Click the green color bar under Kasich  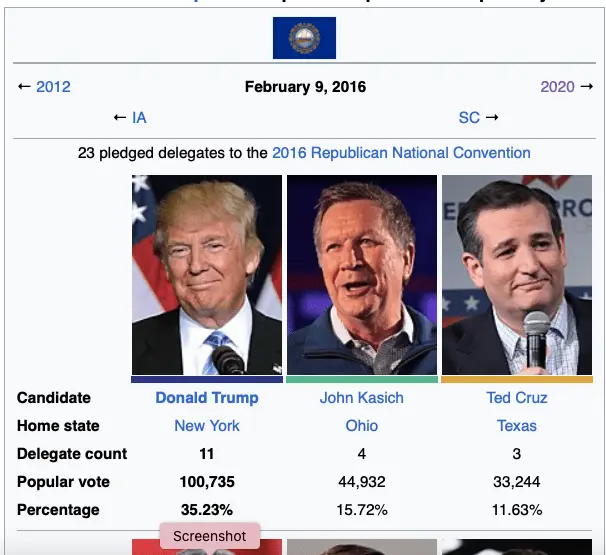coord(362,380)
